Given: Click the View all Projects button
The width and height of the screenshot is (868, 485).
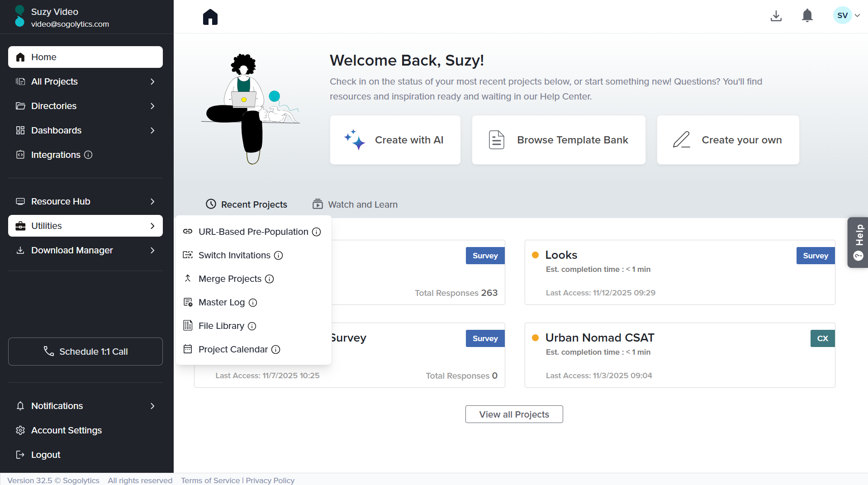Looking at the screenshot, I should 514,414.
